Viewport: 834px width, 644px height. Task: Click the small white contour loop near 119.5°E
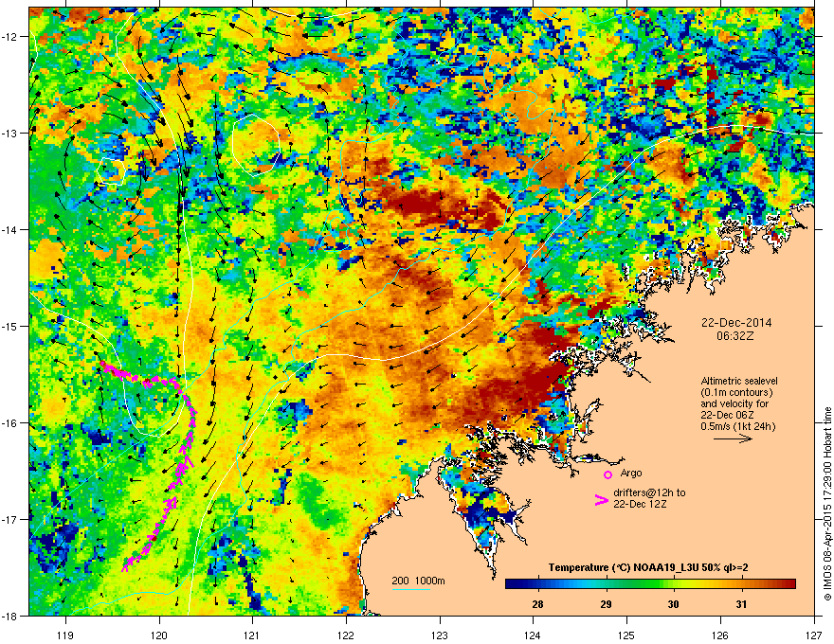point(111,170)
